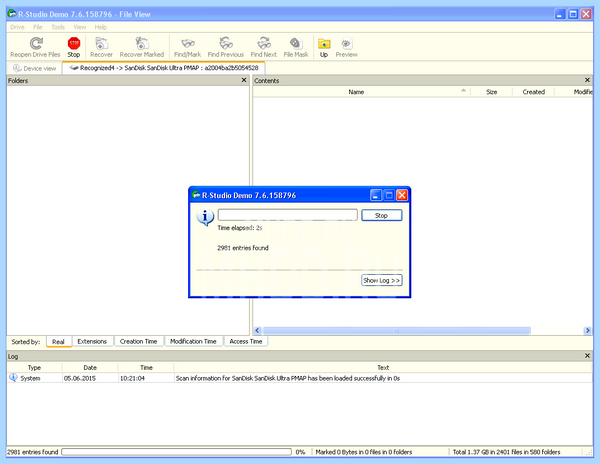Sort contents by Created column header
The image size is (600, 464).
[x=533, y=92]
